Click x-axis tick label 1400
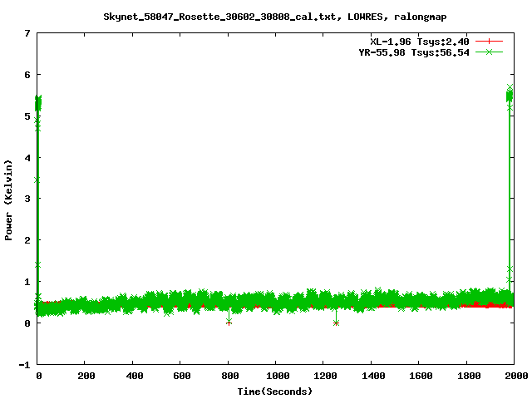 click(x=373, y=376)
